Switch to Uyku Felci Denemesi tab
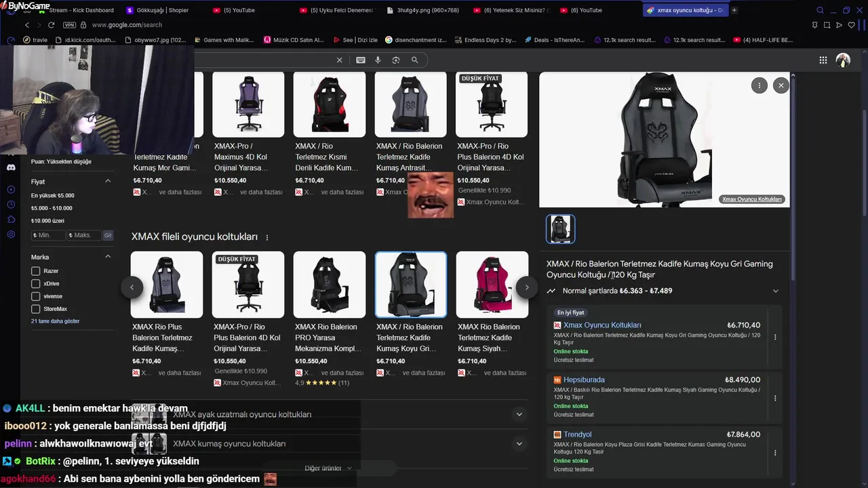The height and width of the screenshot is (488, 868). pos(336,10)
